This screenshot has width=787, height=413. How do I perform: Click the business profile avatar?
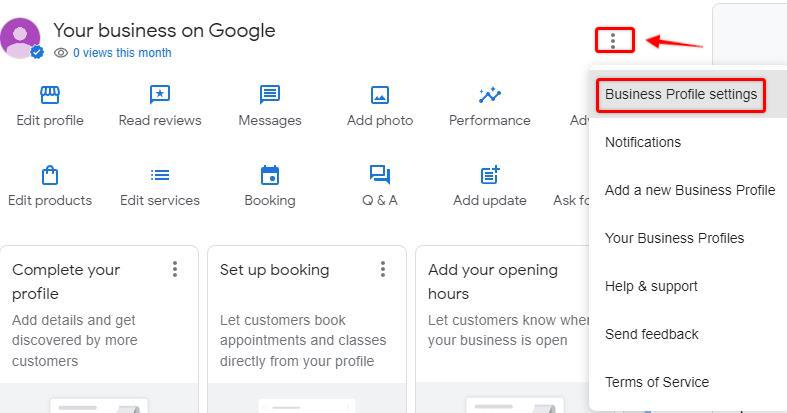(21, 38)
